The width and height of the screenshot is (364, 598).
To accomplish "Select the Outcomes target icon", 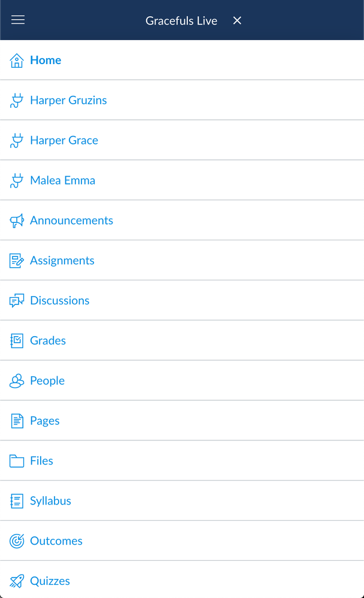I will (16, 540).
